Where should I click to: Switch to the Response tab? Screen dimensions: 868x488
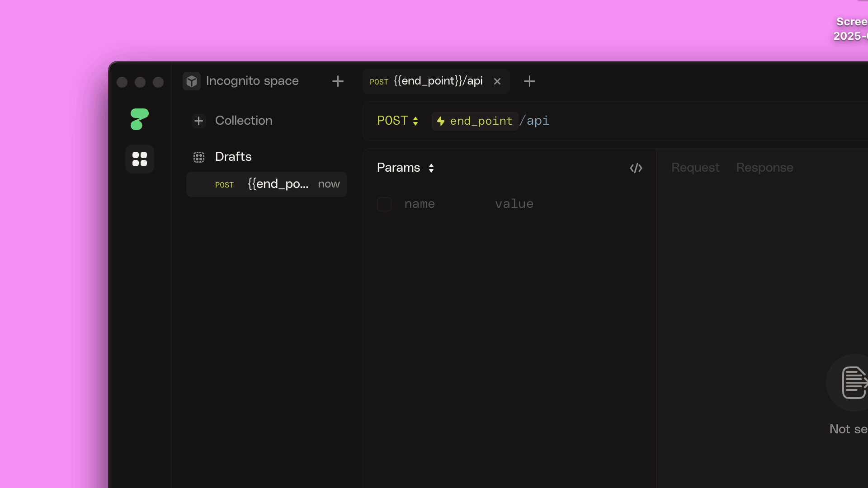pos(765,168)
